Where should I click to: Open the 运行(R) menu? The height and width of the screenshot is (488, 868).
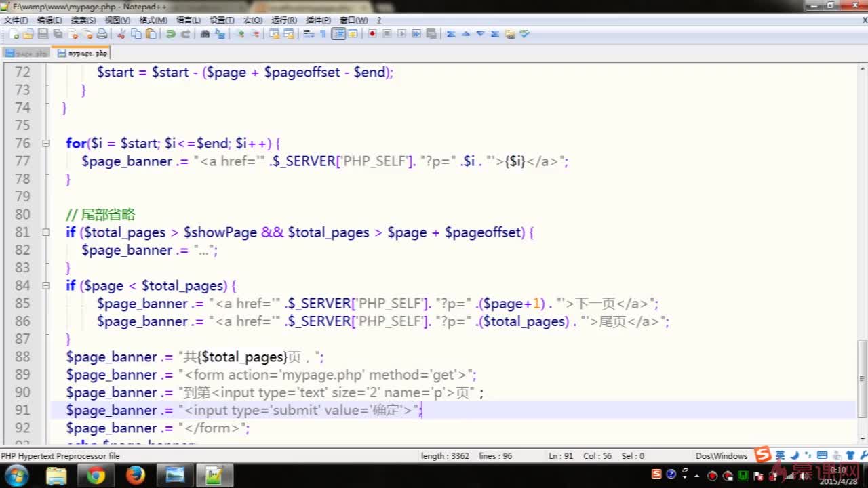tap(284, 20)
